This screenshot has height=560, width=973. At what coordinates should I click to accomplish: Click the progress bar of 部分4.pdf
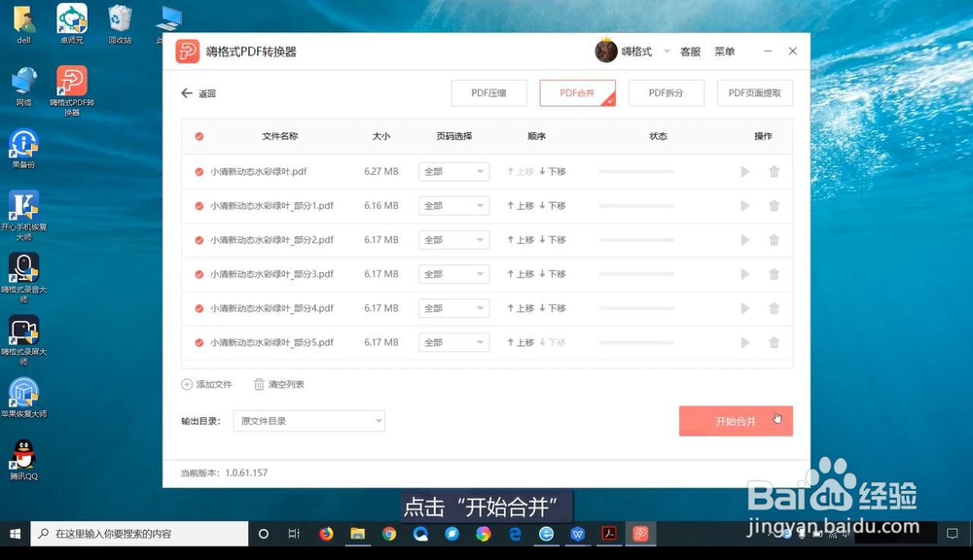pos(636,308)
